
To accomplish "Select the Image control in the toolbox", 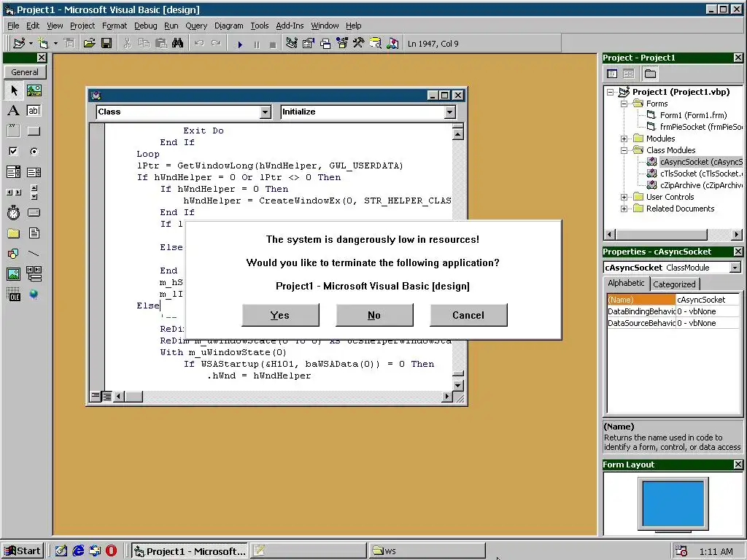I will point(13,274).
